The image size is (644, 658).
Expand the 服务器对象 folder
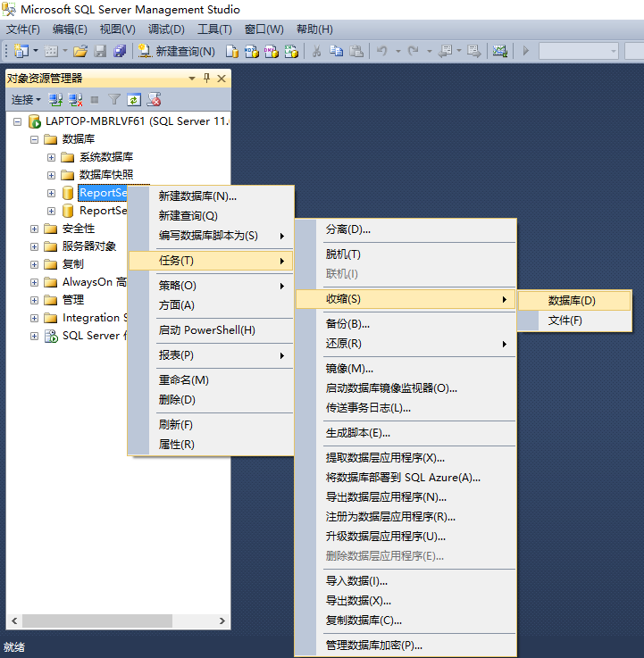click(x=35, y=246)
